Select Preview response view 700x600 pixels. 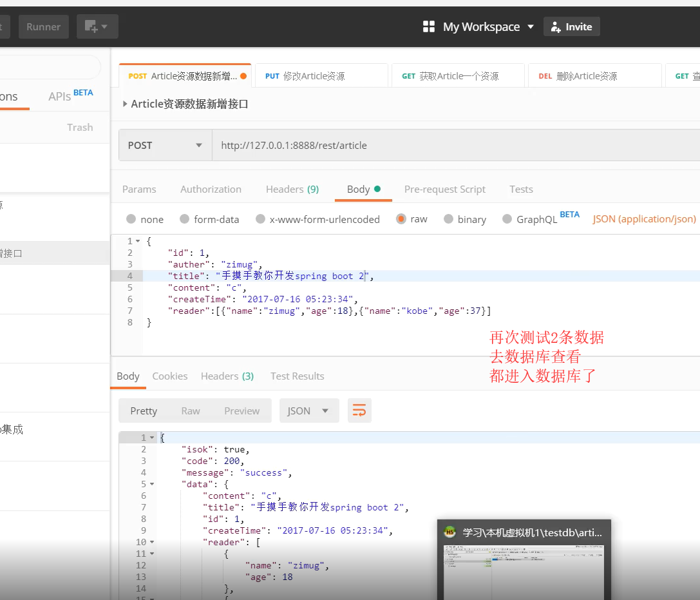point(241,411)
